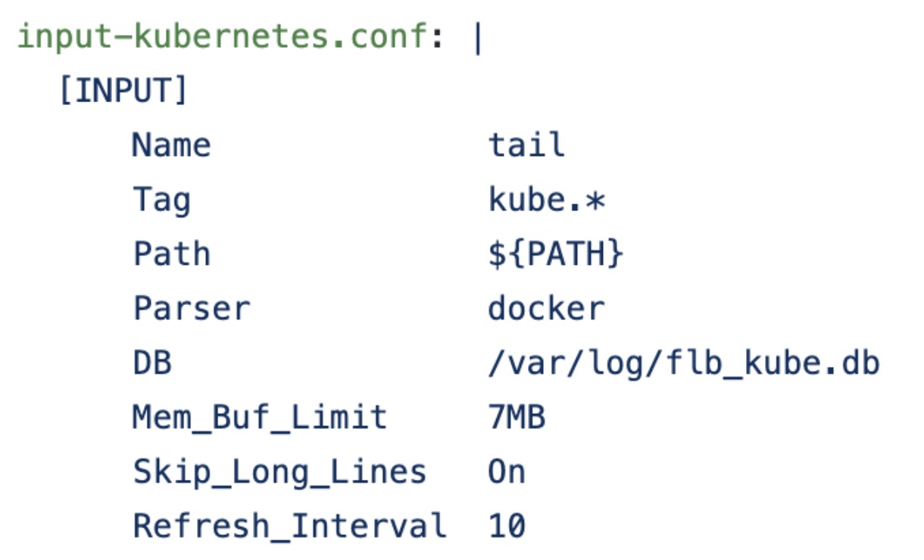This screenshot has height=560, width=924.
Task: Select the Refresh_Interval value 10
Action: coord(507,527)
